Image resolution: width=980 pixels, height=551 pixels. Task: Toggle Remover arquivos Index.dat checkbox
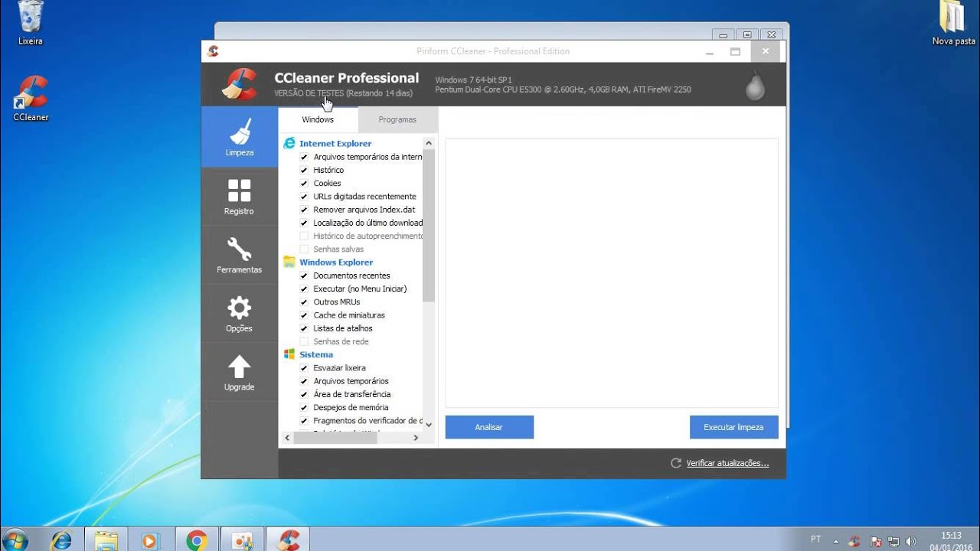point(304,210)
